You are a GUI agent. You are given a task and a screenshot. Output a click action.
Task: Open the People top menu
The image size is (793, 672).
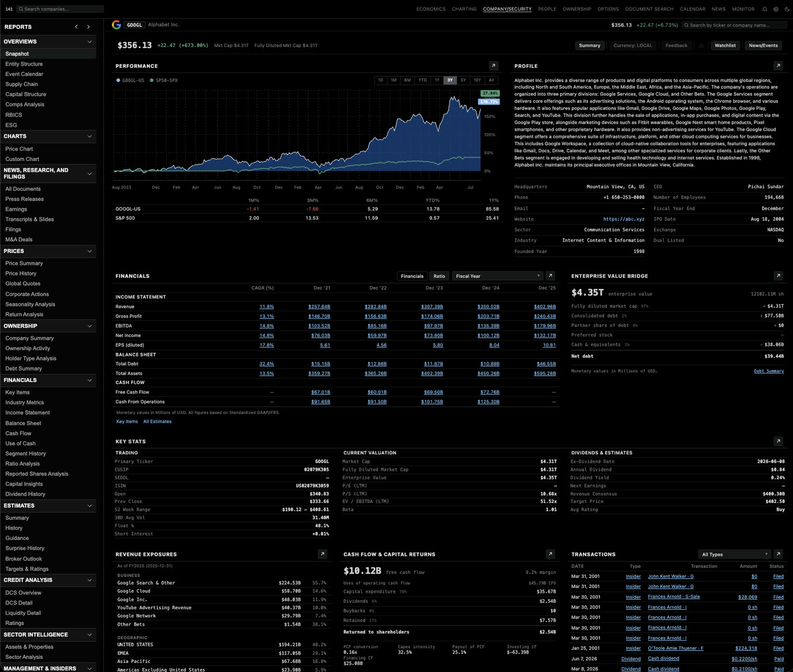tap(547, 9)
